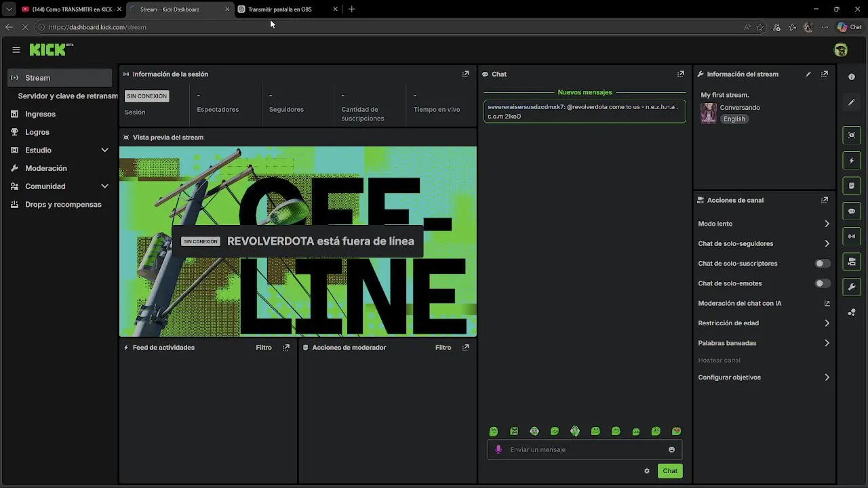Open Configurar objetivos chevron
The image size is (868, 488).
pos(827,378)
